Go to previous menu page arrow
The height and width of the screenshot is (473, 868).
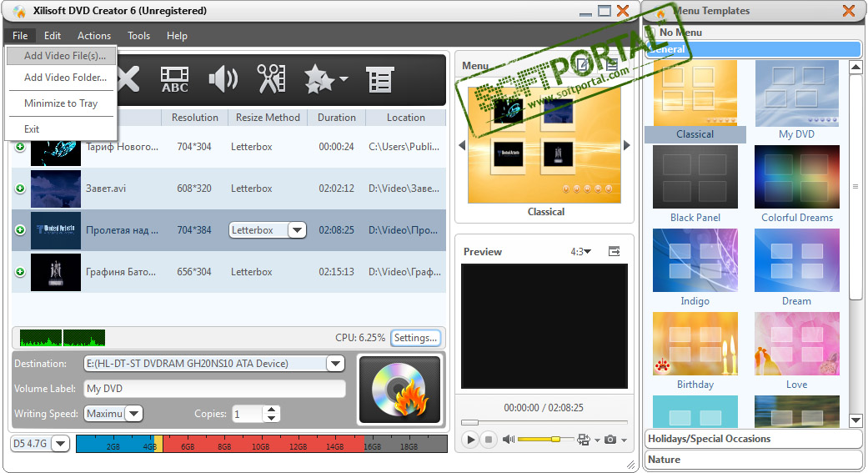(462, 146)
